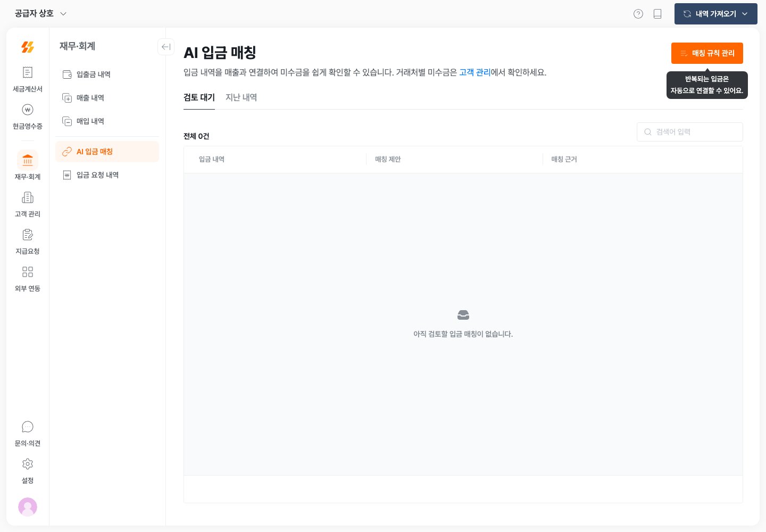Click the 재무·회계 submenu title
Viewport: 766px width, 532px height.
coord(77,46)
